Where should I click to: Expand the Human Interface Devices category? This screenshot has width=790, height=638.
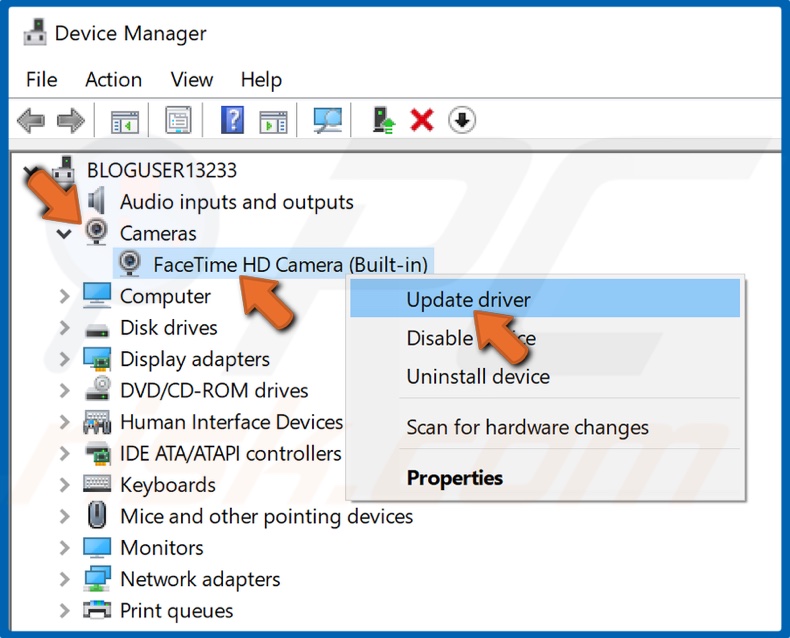[64, 422]
